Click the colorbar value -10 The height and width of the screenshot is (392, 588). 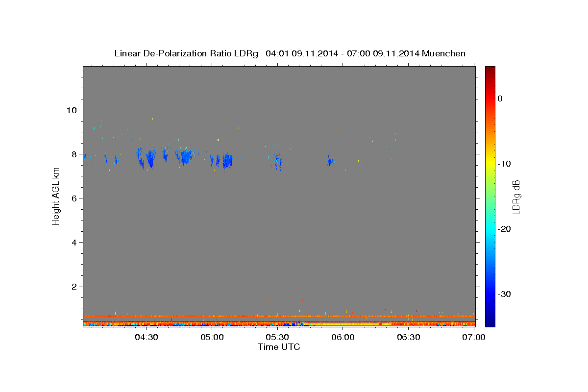pos(505,164)
